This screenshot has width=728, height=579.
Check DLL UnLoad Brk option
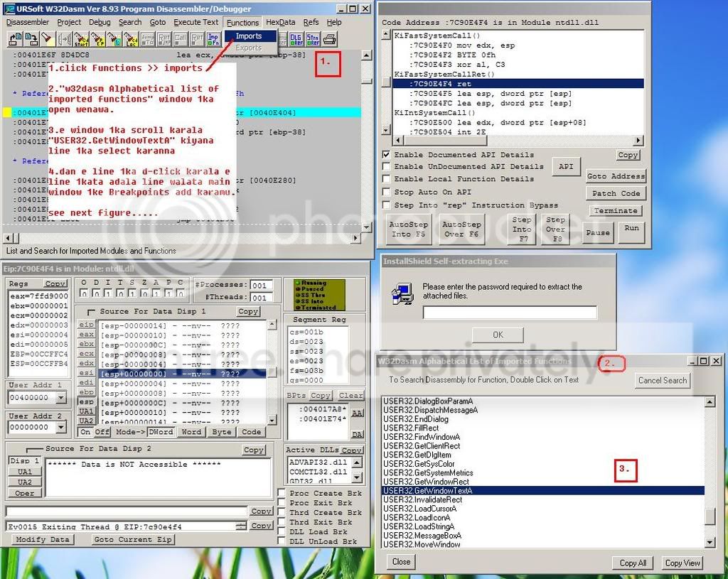282,541
